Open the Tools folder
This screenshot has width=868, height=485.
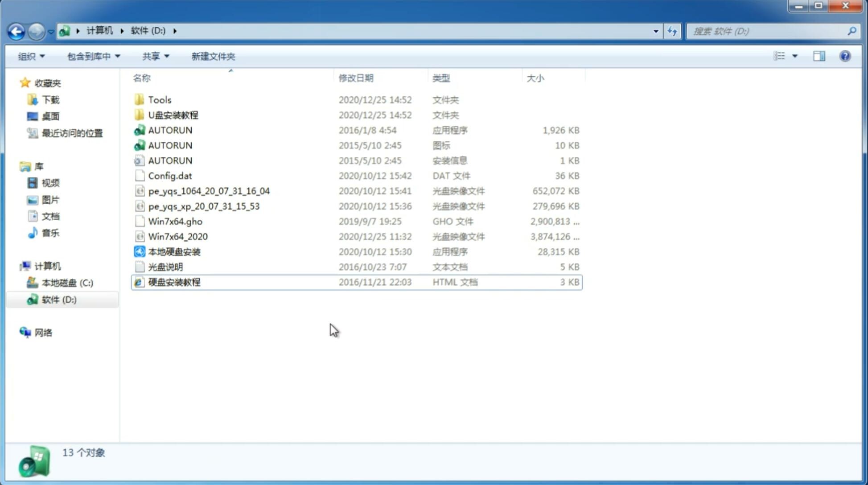coord(160,99)
